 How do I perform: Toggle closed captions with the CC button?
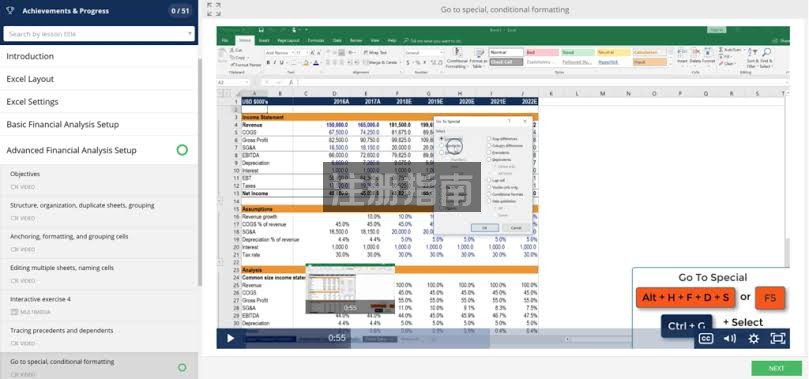706,338
